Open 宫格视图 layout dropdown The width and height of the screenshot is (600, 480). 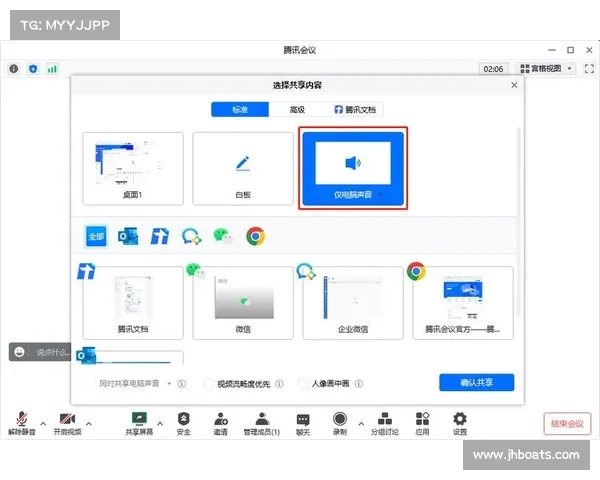[x=546, y=69]
